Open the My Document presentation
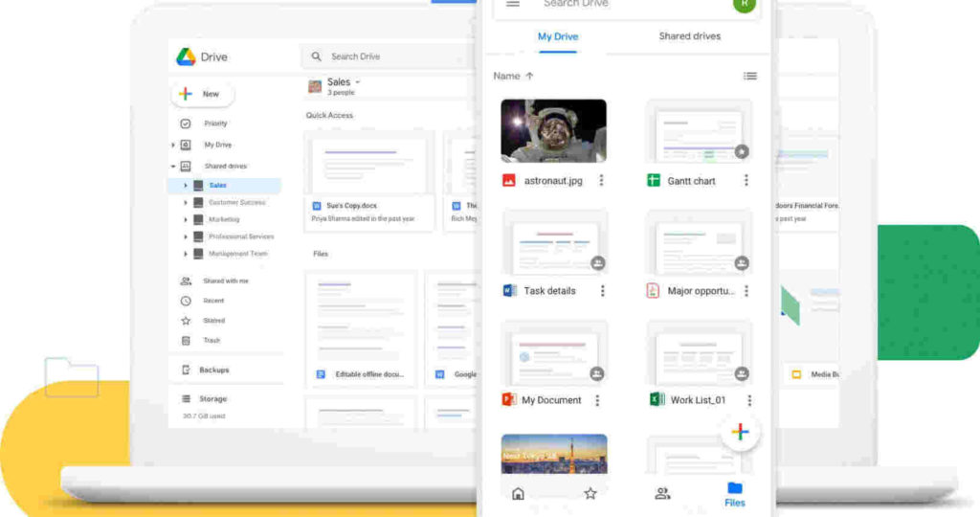980x517 pixels. click(x=554, y=352)
